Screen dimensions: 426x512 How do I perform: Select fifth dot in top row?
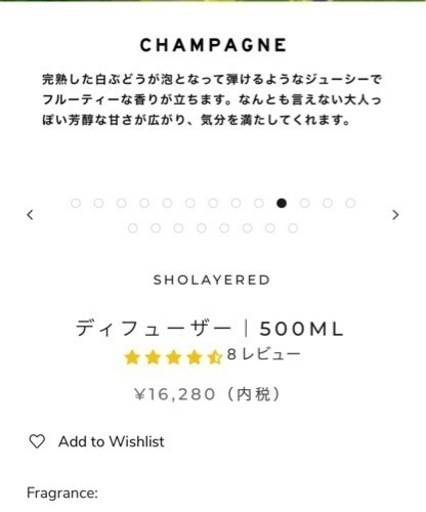tap(167, 203)
